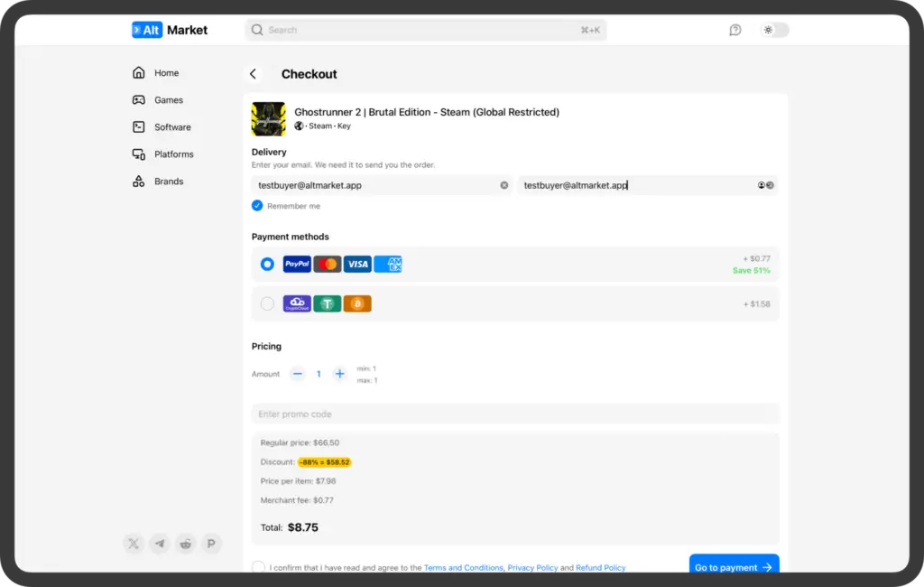Open the Terms and Conditions link
Screen dimensions: 924x587
[463, 567]
